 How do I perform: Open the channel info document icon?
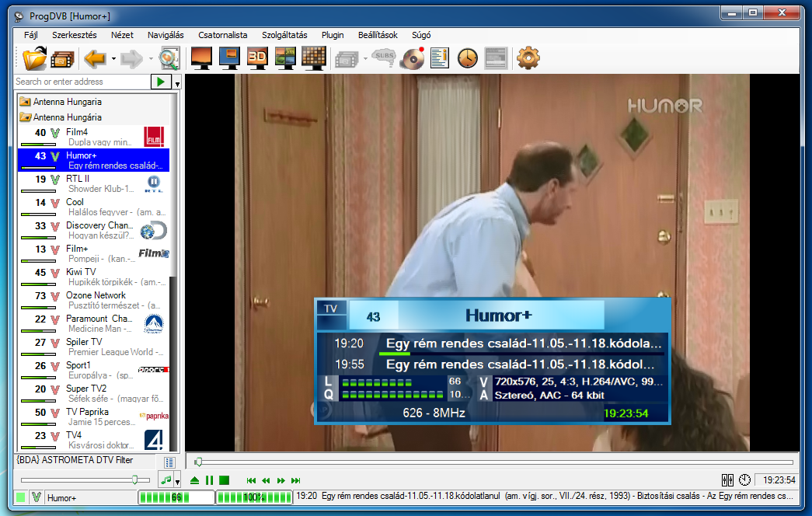click(x=440, y=58)
